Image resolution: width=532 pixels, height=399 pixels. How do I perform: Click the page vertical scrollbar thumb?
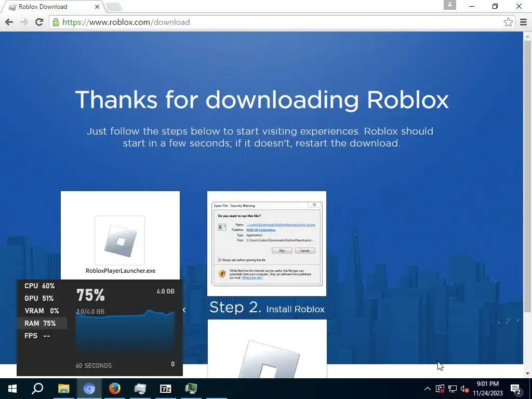[527, 177]
